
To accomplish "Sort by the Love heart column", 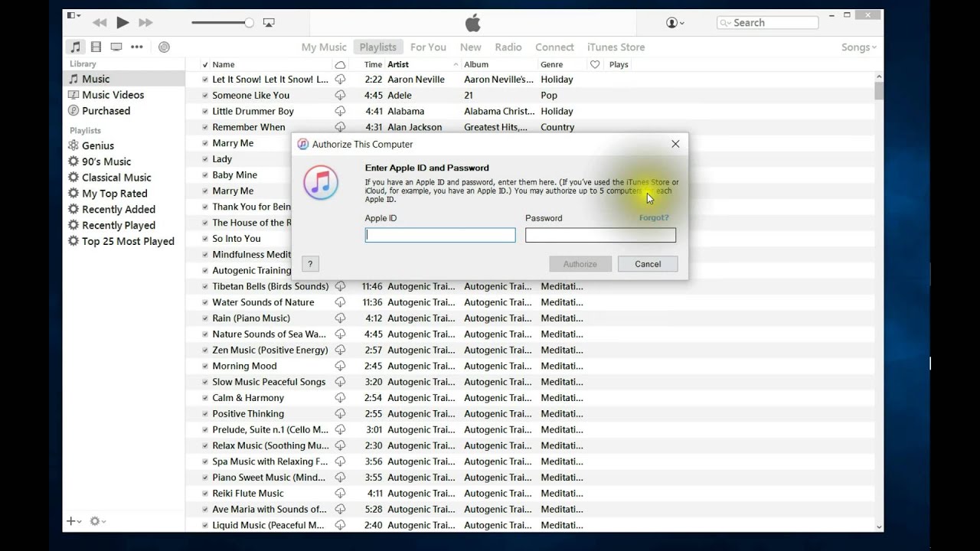I will [x=595, y=64].
